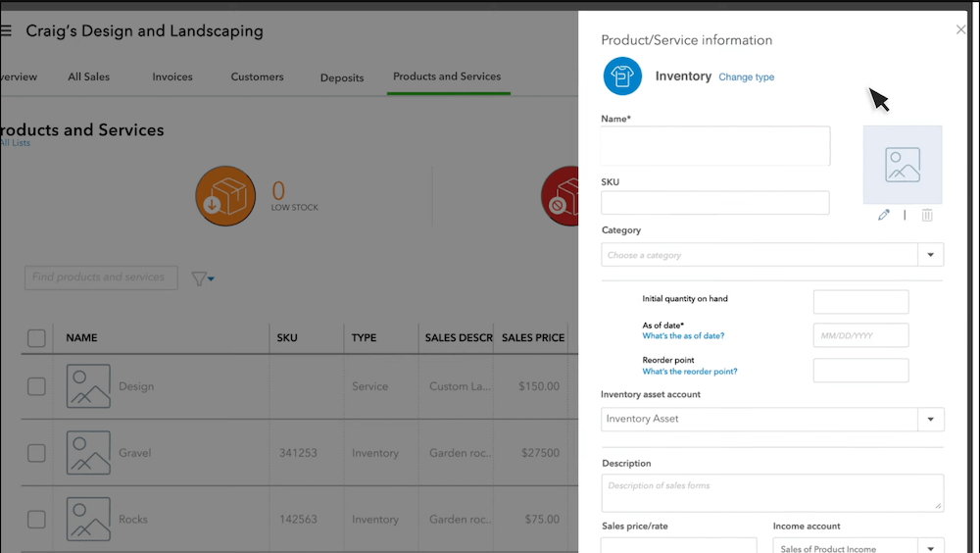The height and width of the screenshot is (553, 980).
Task: Click into the SKU field
Action: point(715,203)
